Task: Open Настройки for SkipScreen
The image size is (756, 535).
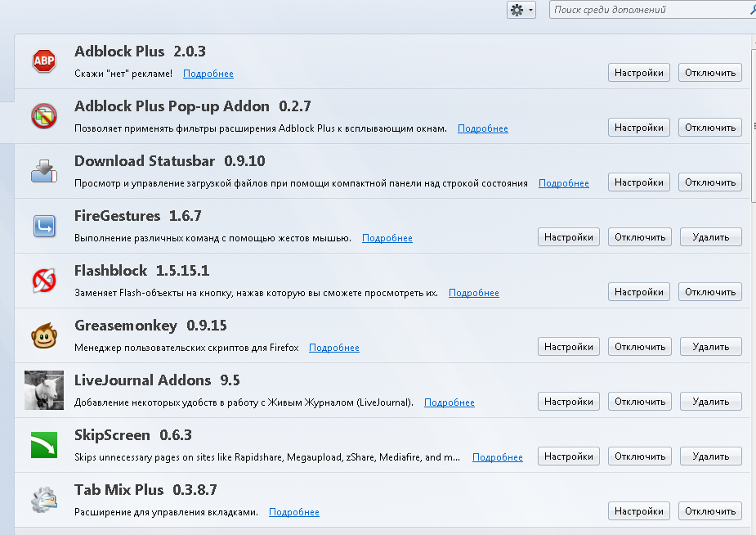Action: pyautogui.click(x=569, y=456)
